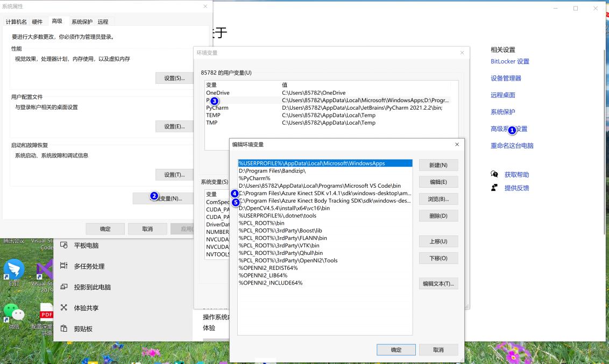The image size is (609, 364).
Task: Click 确定 in 系统属性 dialog
Action: point(105,229)
